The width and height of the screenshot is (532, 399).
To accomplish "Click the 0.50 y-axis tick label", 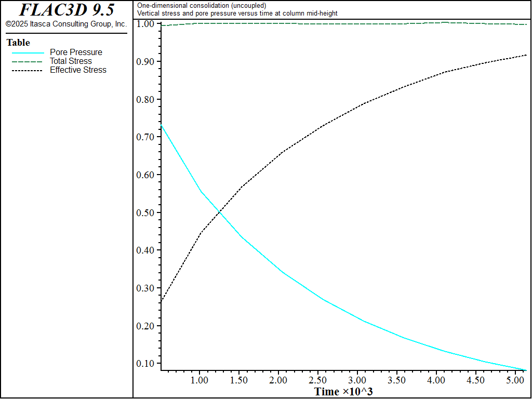I will (145, 212).
